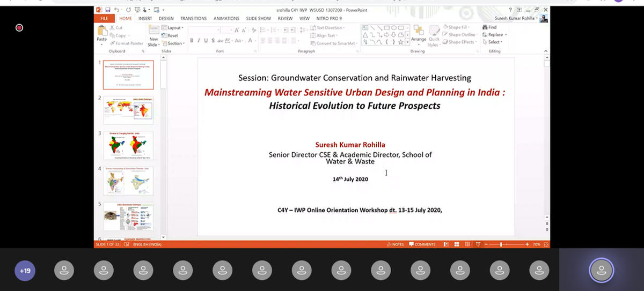Image resolution: width=644 pixels, height=291 pixels.
Task: Click the Save icon in quick access toolbar
Action: [x=107, y=10]
